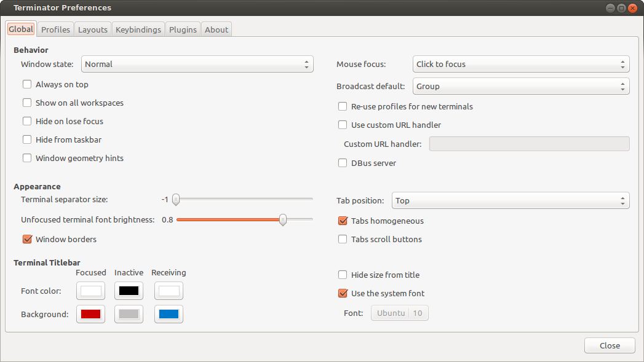Enable the Always on top checkbox
This screenshot has width=644, height=362.
pyautogui.click(x=27, y=84)
